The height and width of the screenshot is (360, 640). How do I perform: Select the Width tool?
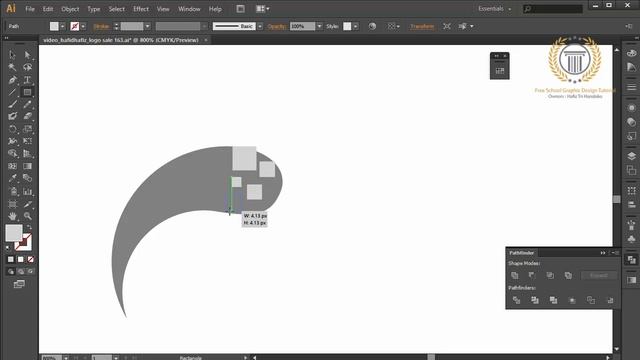(x=12, y=141)
